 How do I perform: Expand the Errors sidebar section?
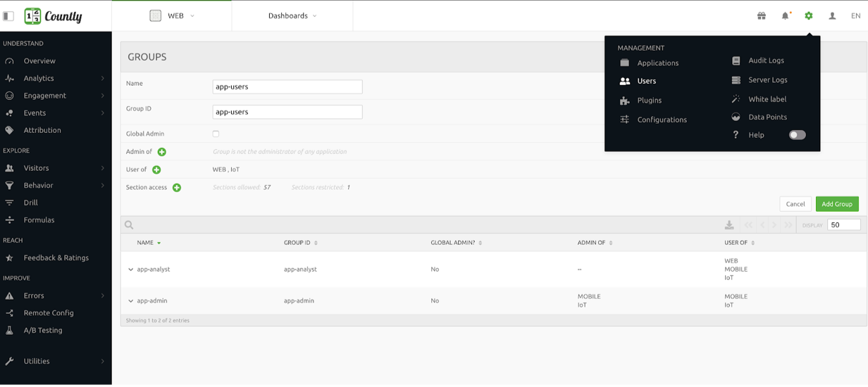[x=56, y=296]
